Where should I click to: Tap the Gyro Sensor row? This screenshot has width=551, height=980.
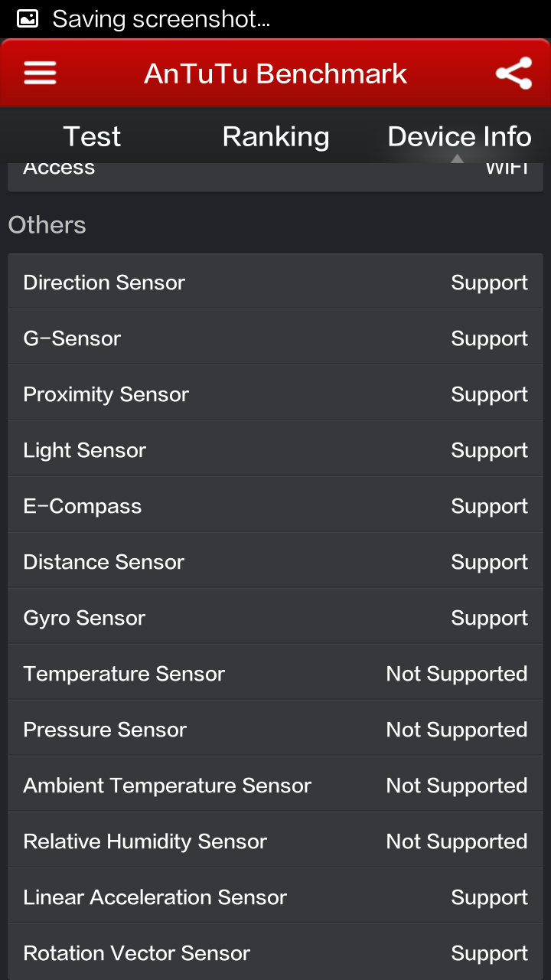(x=275, y=617)
